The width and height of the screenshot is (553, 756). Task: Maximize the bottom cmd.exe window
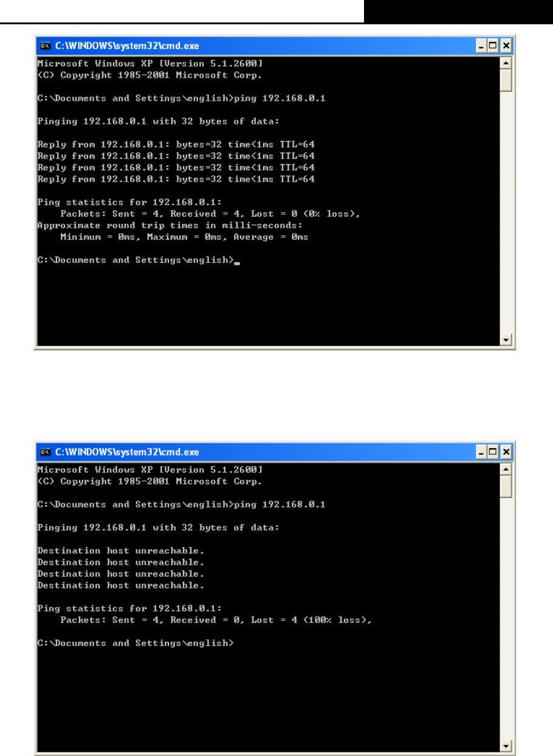(x=493, y=452)
